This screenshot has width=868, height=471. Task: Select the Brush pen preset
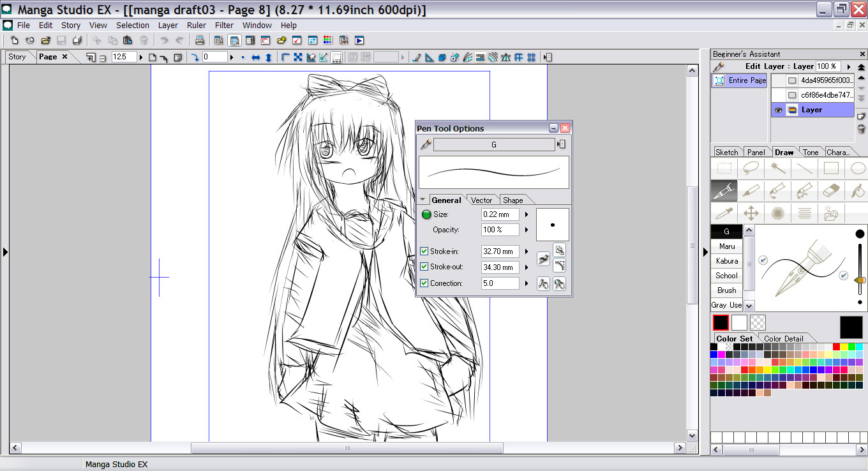pos(727,290)
